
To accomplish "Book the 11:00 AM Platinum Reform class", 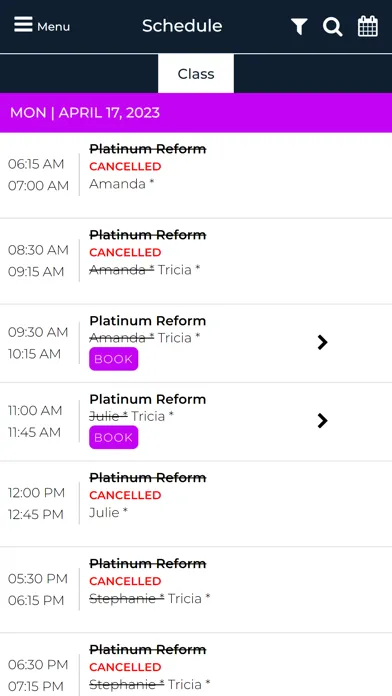I will pos(114,437).
